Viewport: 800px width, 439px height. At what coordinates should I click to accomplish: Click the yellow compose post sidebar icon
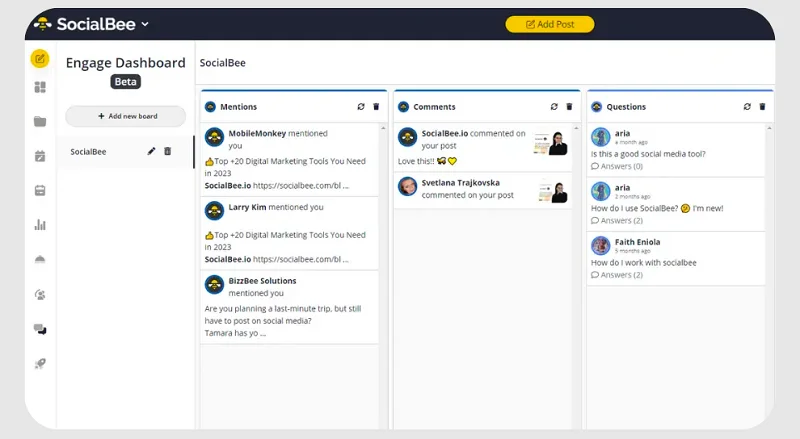[x=40, y=59]
